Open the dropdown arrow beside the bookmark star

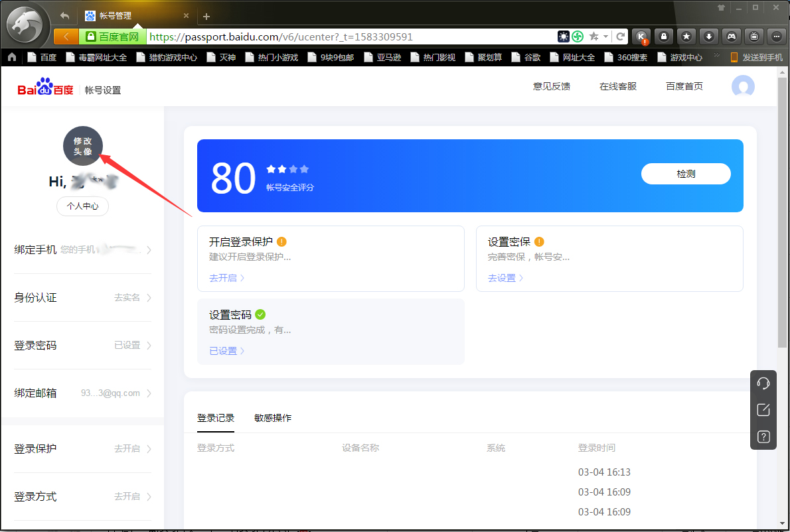click(x=605, y=36)
